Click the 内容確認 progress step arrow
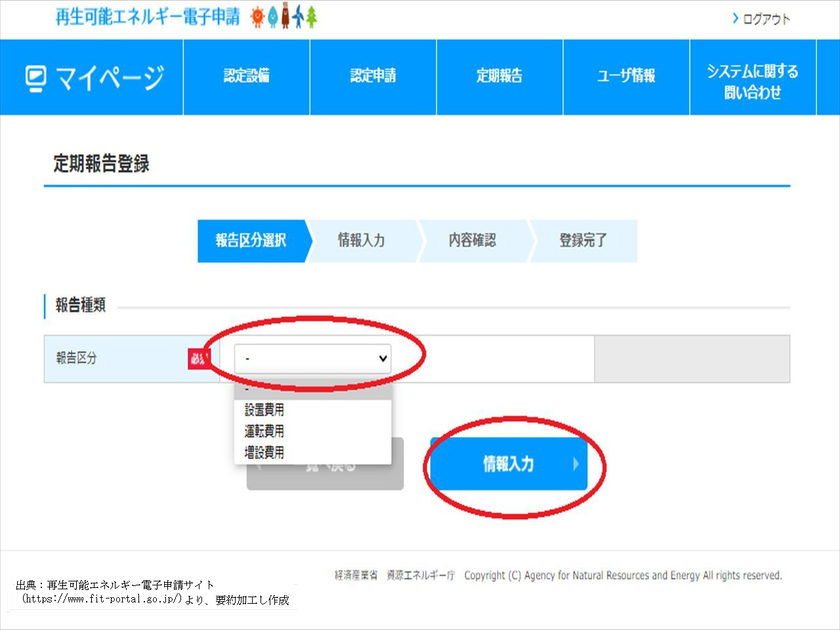840x630 pixels. pyautogui.click(x=472, y=241)
